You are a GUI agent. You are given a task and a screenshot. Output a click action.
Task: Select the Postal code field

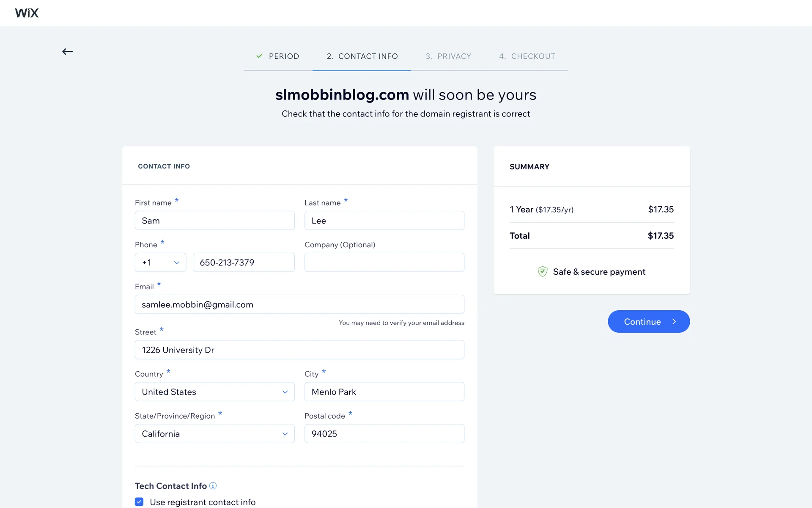384,433
